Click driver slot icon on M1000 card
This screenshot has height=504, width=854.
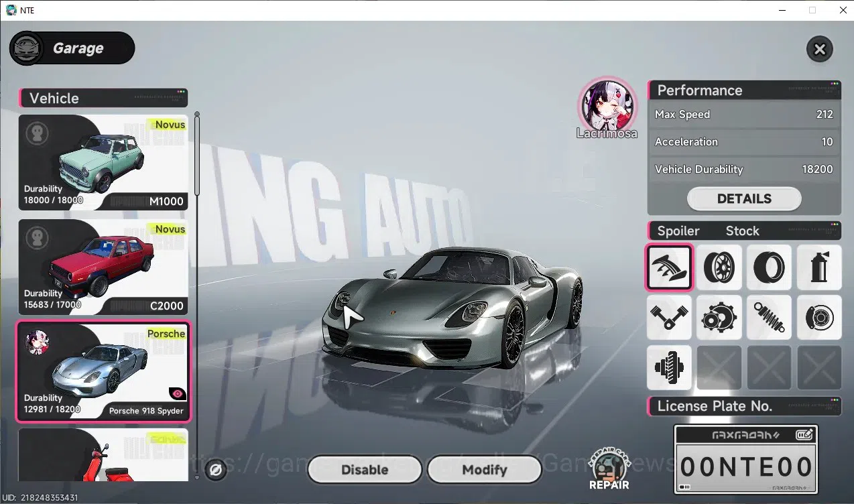[37, 133]
